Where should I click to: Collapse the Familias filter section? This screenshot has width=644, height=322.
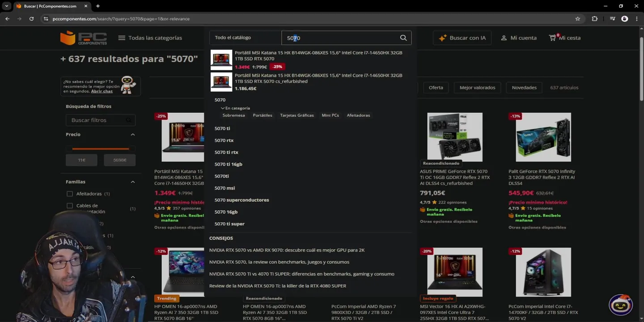[133, 182]
